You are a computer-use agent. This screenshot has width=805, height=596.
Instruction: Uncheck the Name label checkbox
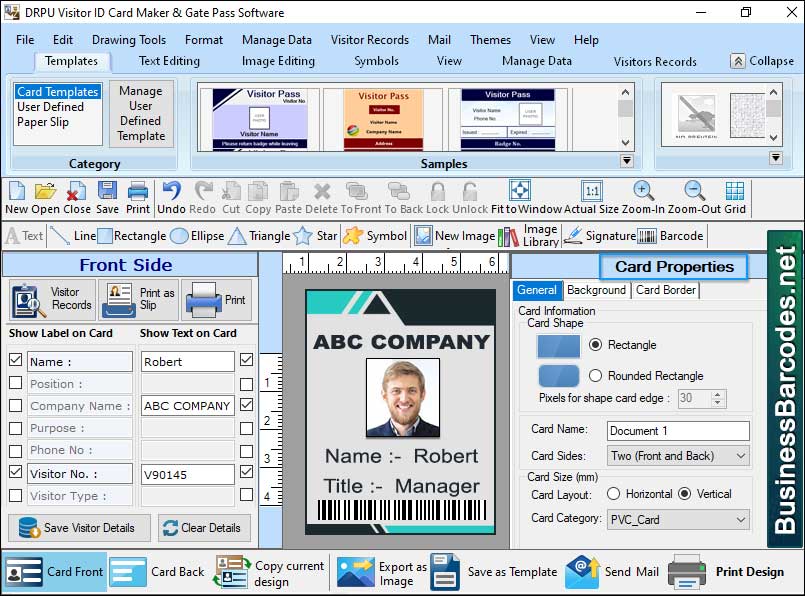[15, 360]
